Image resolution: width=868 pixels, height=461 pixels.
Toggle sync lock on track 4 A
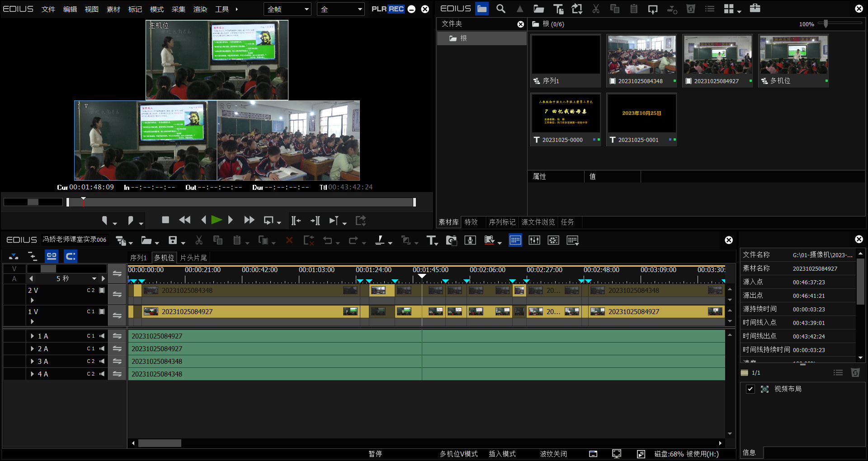[x=117, y=374]
